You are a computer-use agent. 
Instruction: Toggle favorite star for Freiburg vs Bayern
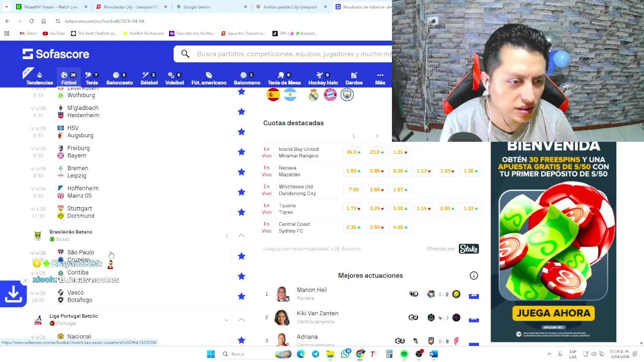click(x=242, y=152)
